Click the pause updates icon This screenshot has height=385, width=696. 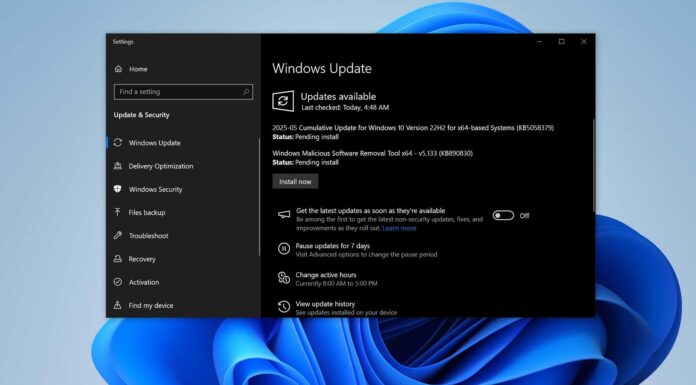pyautogui.click(x=284, y=249)
